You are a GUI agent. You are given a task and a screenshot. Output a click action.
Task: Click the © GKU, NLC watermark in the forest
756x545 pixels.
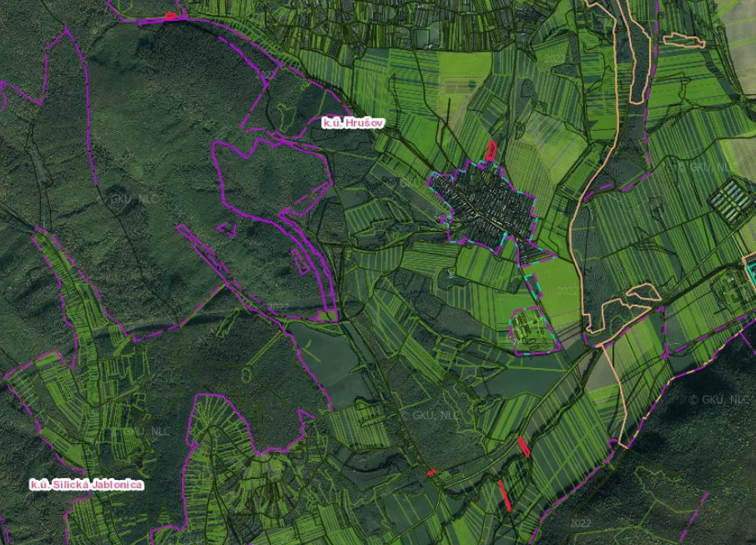click(128, 199)
